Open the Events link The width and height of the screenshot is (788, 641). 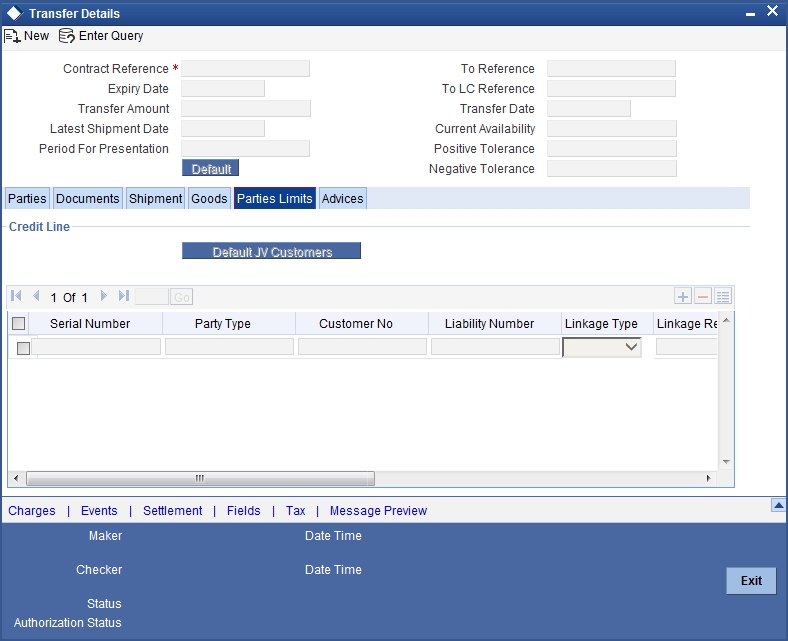point(99,511)
